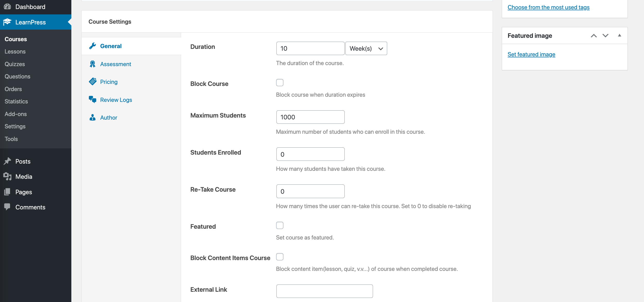Focus the Students Enrolled field

[x=310, y=154]
